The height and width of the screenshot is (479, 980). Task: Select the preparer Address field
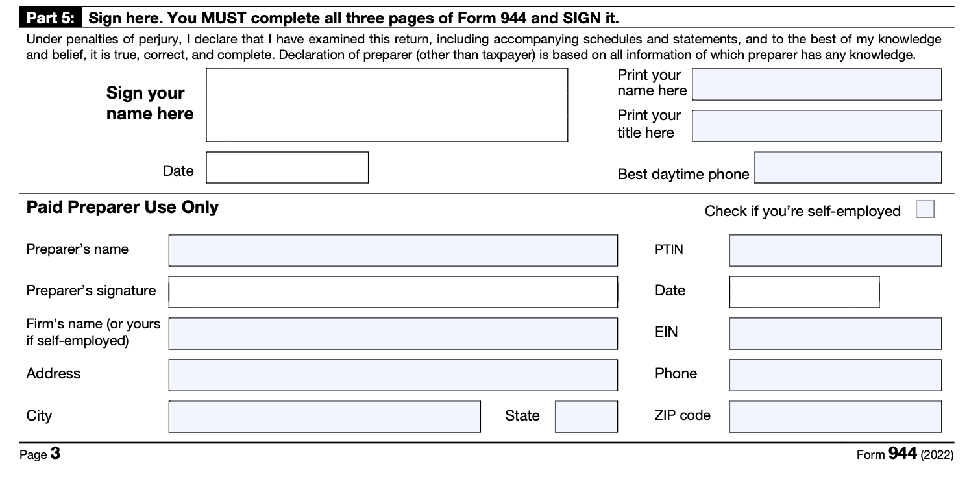pyautogui.click(x=393, y=375)
